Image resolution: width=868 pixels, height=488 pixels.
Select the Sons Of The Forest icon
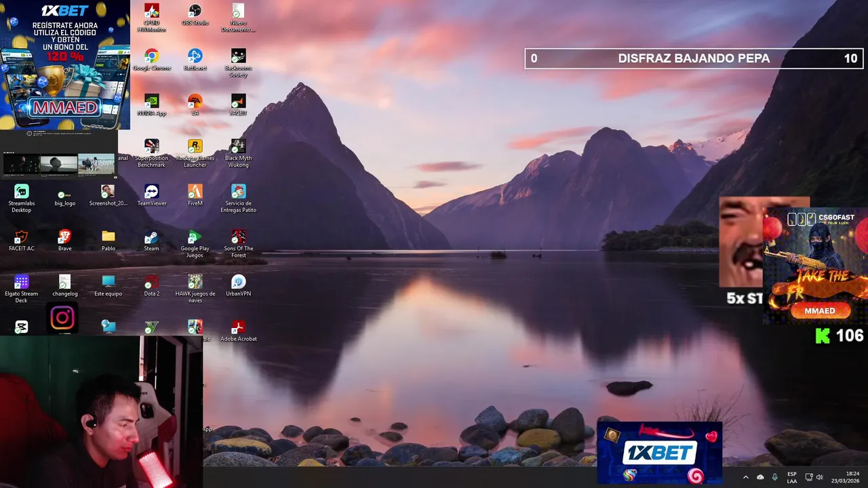[x=238, y=244]
